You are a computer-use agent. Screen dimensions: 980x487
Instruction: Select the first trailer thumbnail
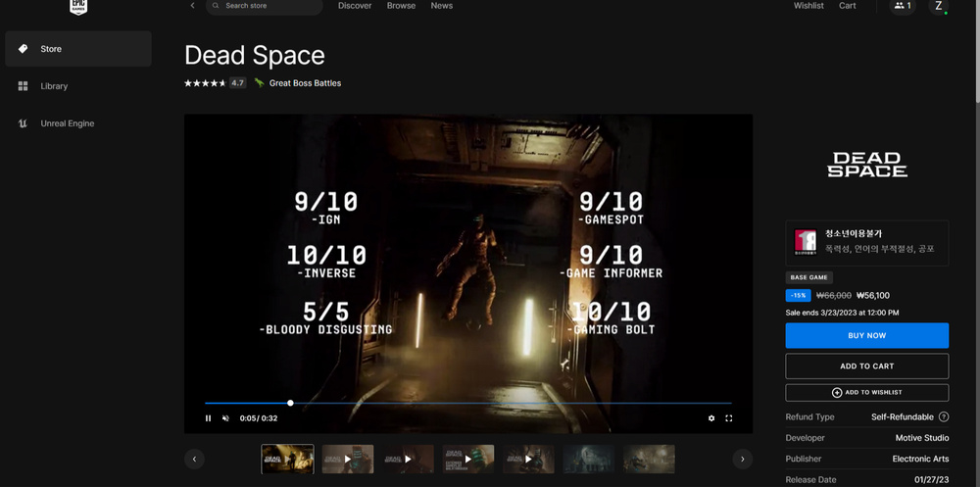pyautogui.click(x=287, y=459)
